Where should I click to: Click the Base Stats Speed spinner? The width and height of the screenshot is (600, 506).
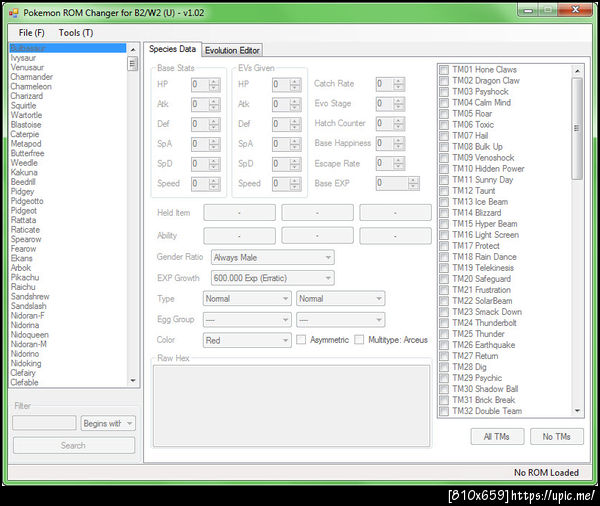[x=206, y=184]
